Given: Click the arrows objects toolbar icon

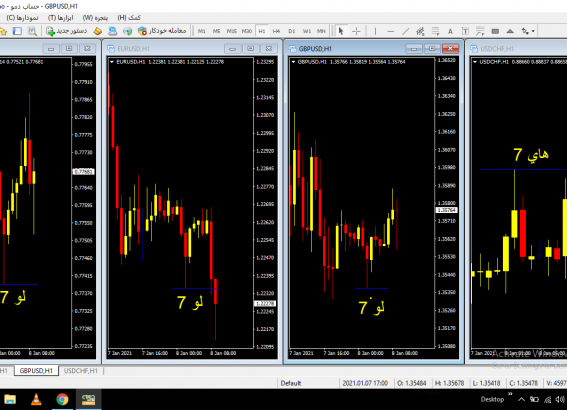Looking at the screenshot, I should tap(525, 31).
